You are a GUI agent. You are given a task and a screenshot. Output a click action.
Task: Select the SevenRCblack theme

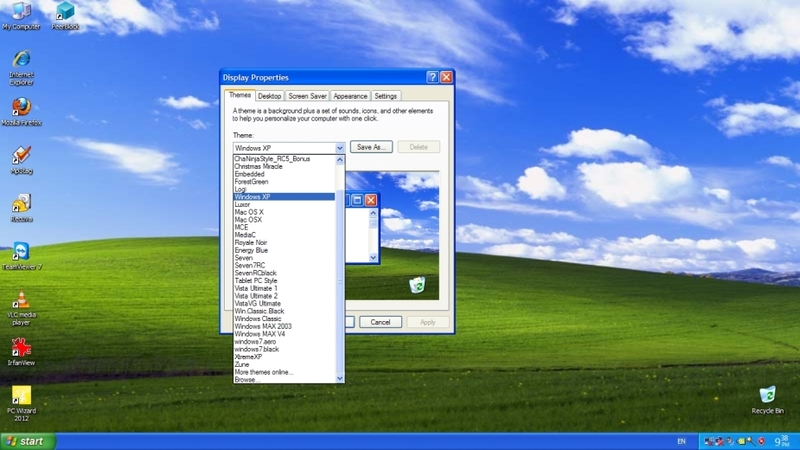pyautogui.click(x=284, y=273)
